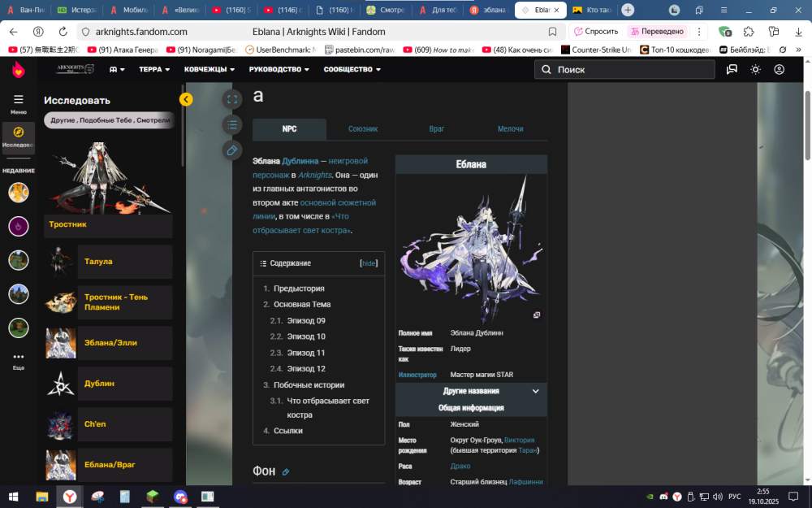
Task: Click the Спросить assistant button
Action: (597, 32)
